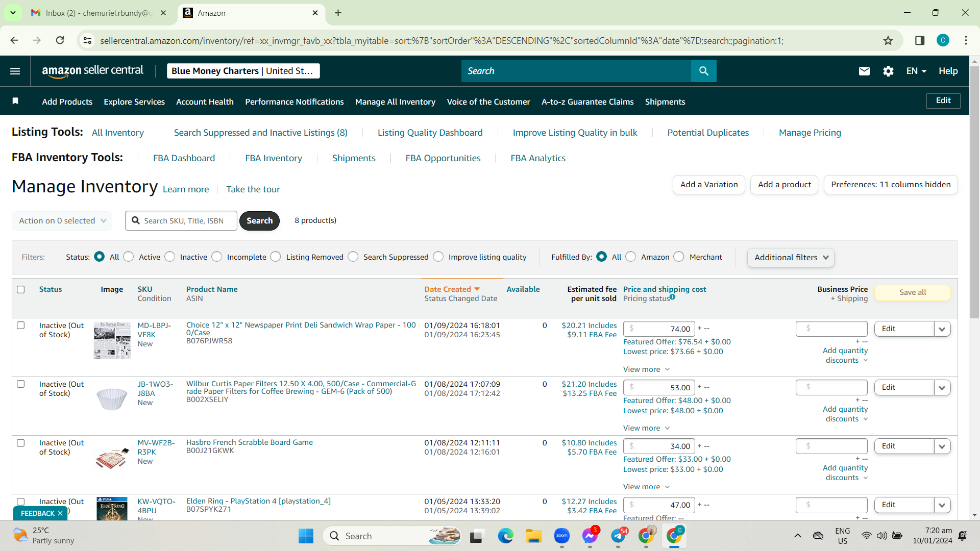The width and height of the screenshot is (980, 551).
Task: Open the EN language dropdown
Action: [x=916, y=71]
